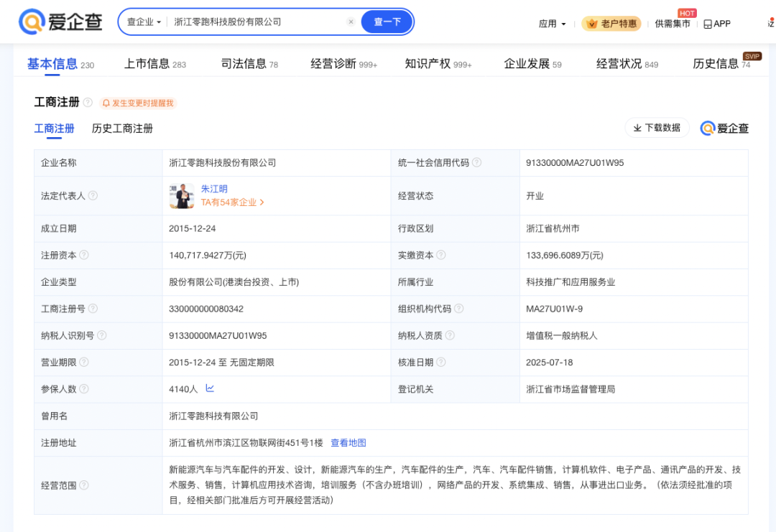Select the industry value 科技推广和应用服务业
Screen dimensions: 776x532
(x=571, y=282)
